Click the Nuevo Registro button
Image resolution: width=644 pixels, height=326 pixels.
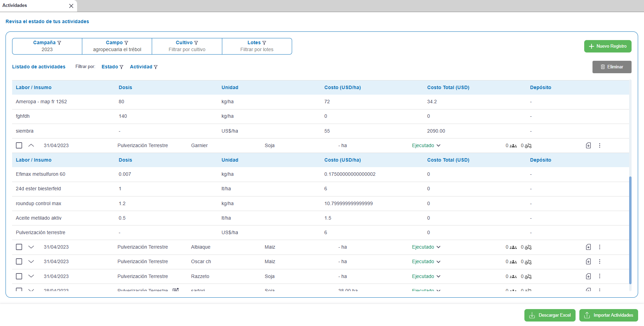point(607,46)
